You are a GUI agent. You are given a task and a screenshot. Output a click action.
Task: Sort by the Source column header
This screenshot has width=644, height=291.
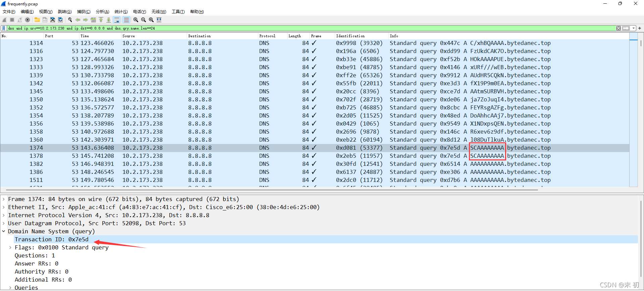(154, 36)
